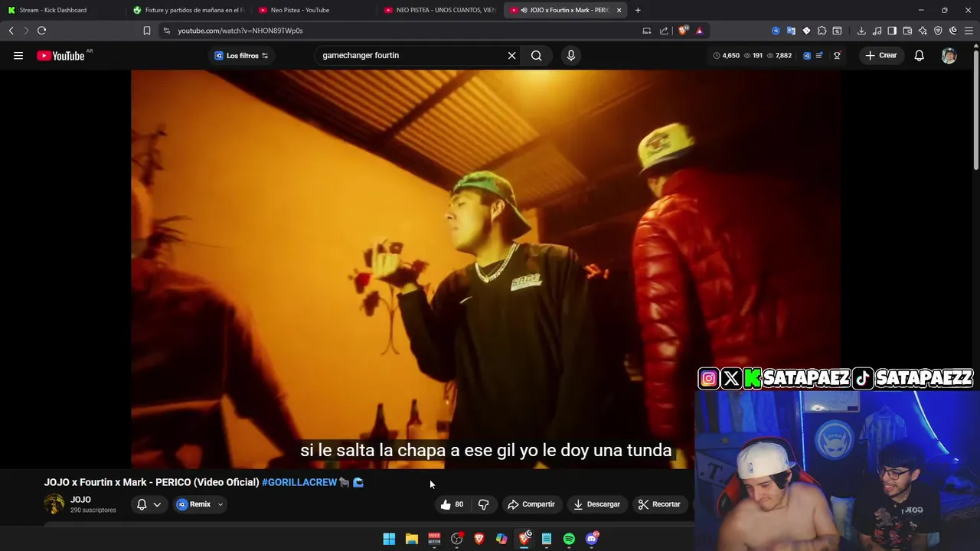Open the account avatar menu
This screenshot has height=551, width=980.
pos(949,55)
